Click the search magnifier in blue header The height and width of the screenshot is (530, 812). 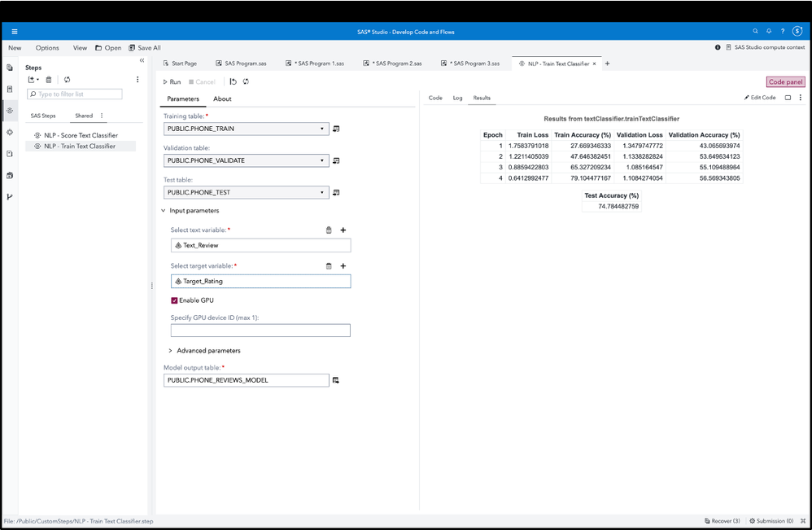(756, 31)
